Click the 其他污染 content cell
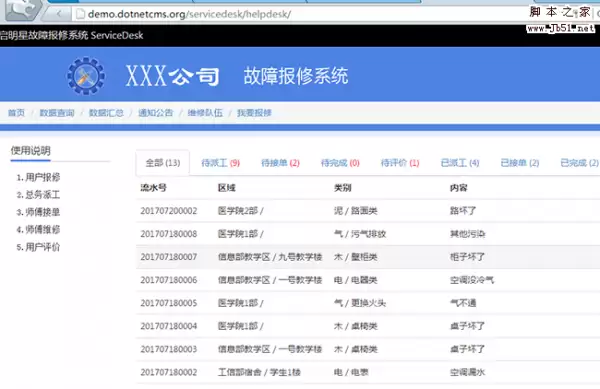 [x=467, y=234]
